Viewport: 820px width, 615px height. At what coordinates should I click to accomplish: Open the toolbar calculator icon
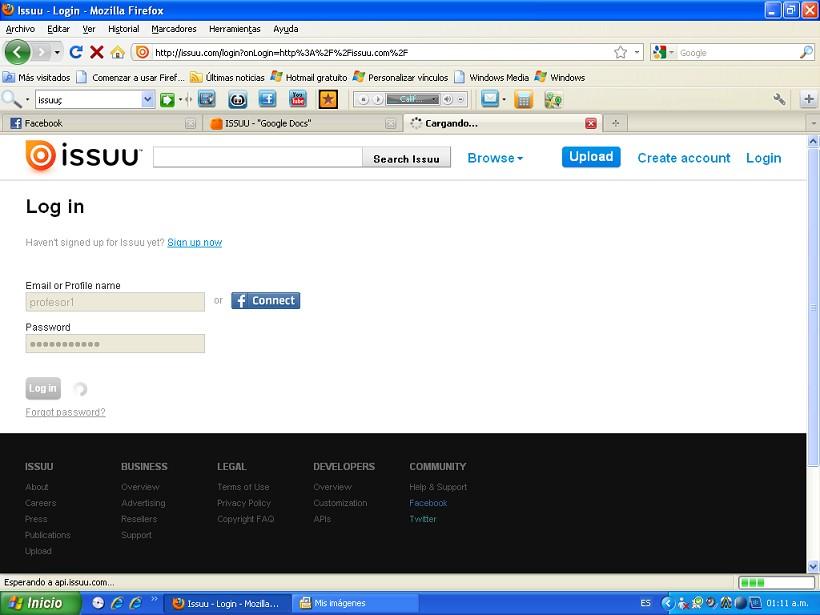[523, 99]
